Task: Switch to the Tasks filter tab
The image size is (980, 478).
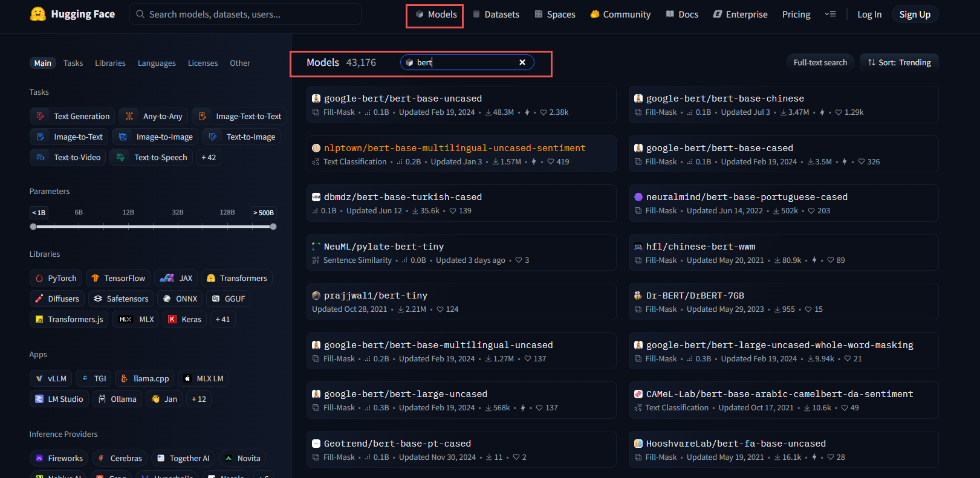Action: click(73, 63)
